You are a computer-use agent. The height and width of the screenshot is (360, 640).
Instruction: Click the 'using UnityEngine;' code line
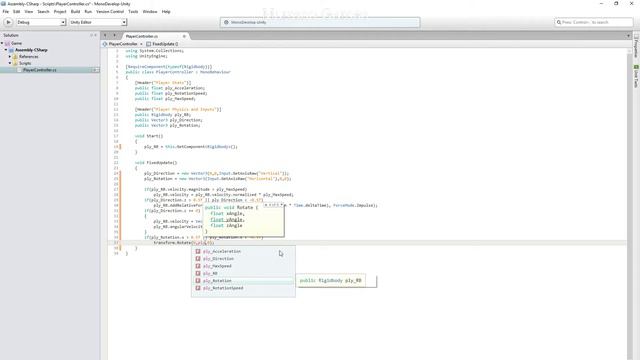[x=147, y=56]
